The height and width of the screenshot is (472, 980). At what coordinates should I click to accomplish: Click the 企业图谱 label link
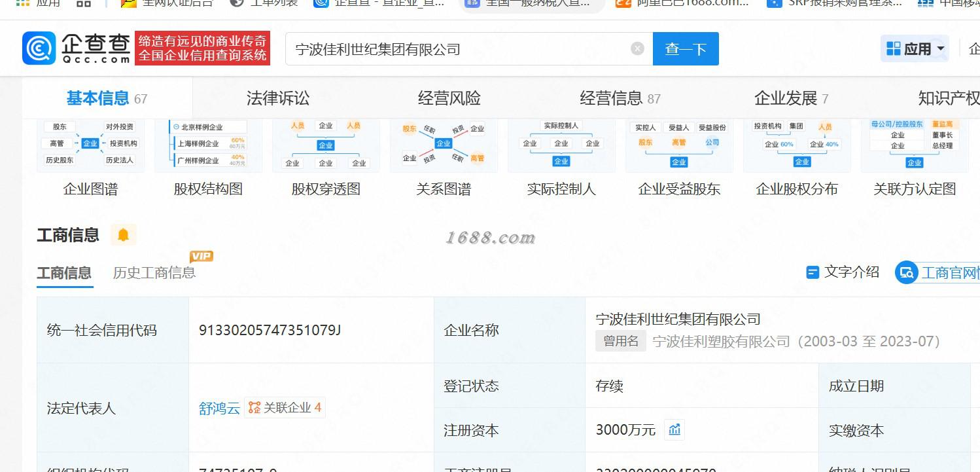[x=90, y=189]
